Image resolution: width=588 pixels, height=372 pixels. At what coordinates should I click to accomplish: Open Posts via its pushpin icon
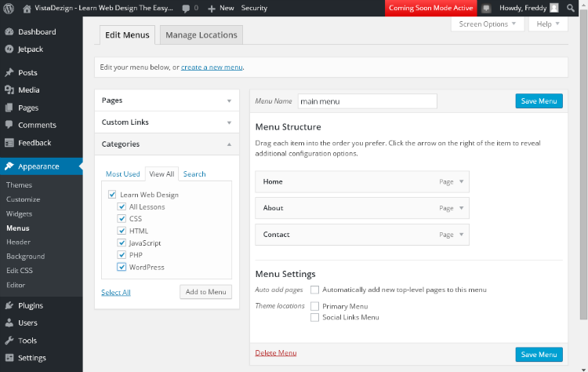[9, 73]
